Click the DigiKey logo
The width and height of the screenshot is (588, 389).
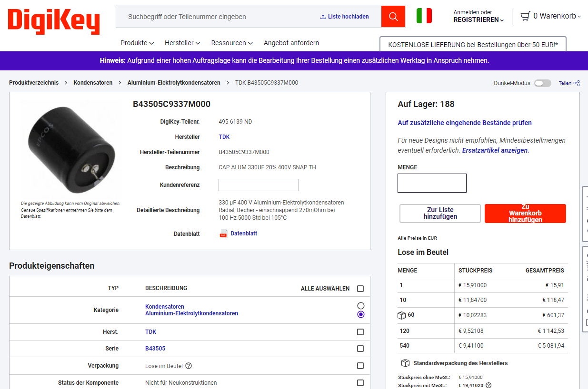point(54,21)
